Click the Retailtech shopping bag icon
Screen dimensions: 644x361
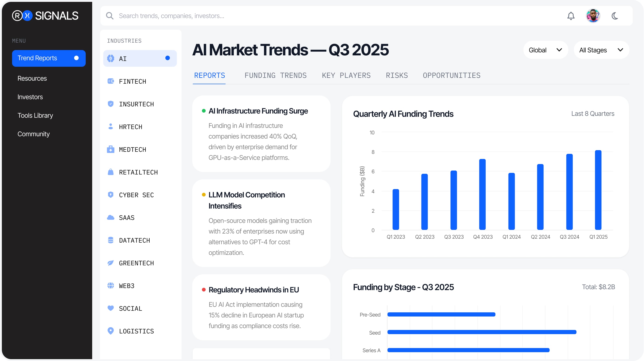(x=110, y=172)
